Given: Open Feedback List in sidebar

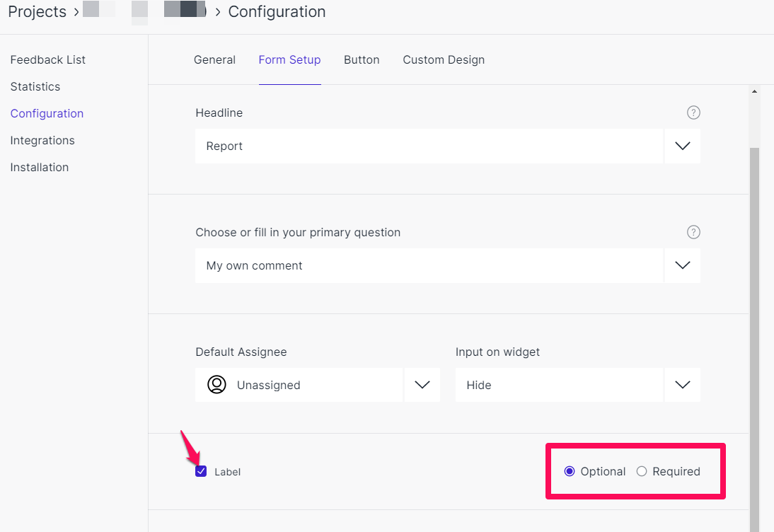Looking at the screenshot, I should click(48, 60).
